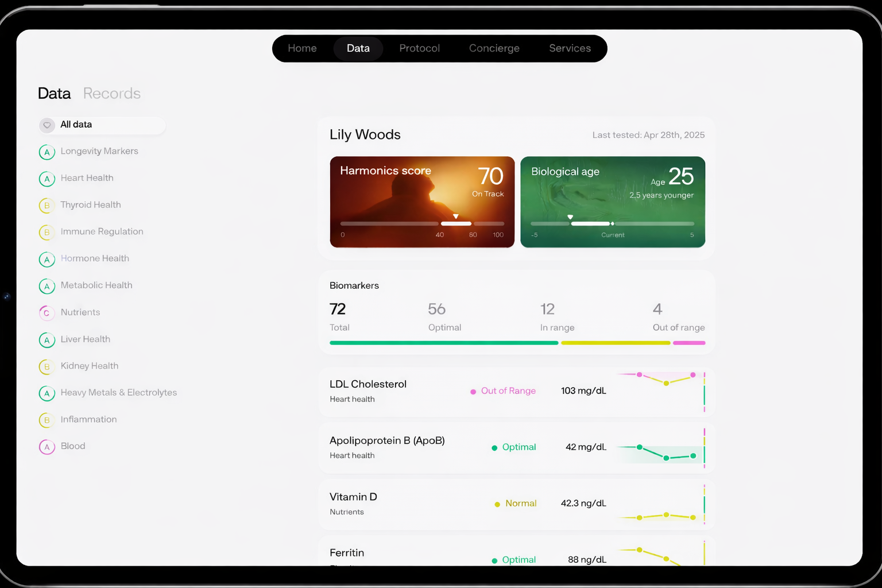Click the C grade icon beside Nutrients
The width and height of the screenshot is (882, 588).
point(47,312)
